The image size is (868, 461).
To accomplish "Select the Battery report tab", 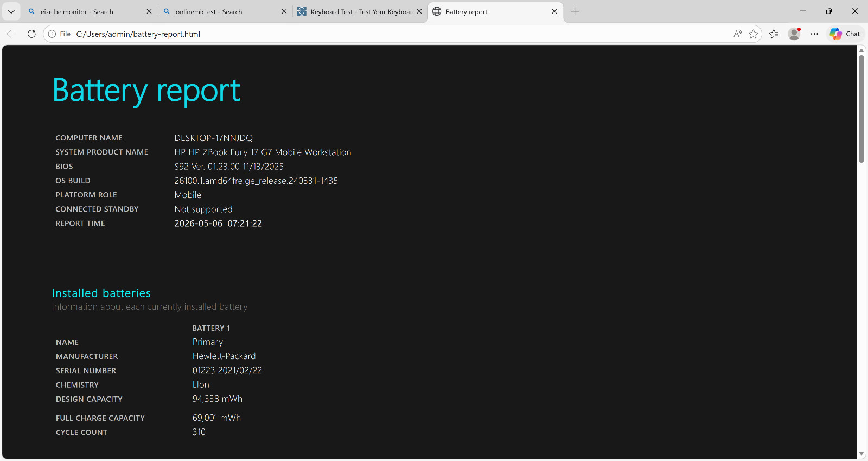I will click(495, 11).
